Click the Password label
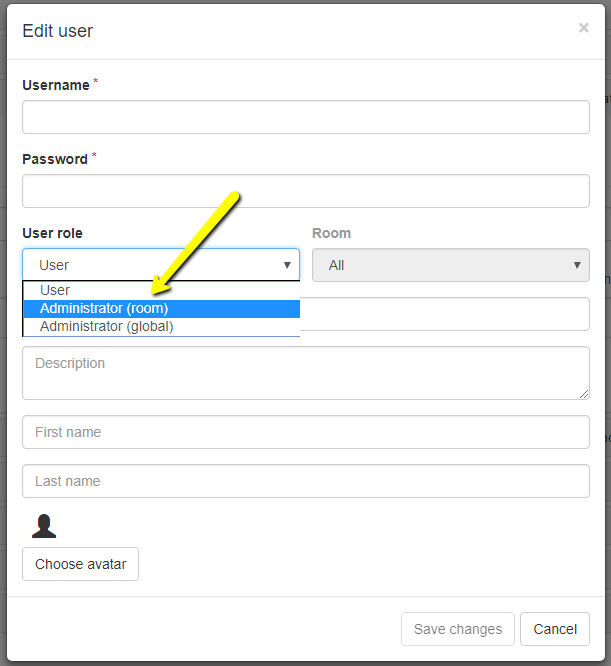Screen dimensions: 611x666 55,159
